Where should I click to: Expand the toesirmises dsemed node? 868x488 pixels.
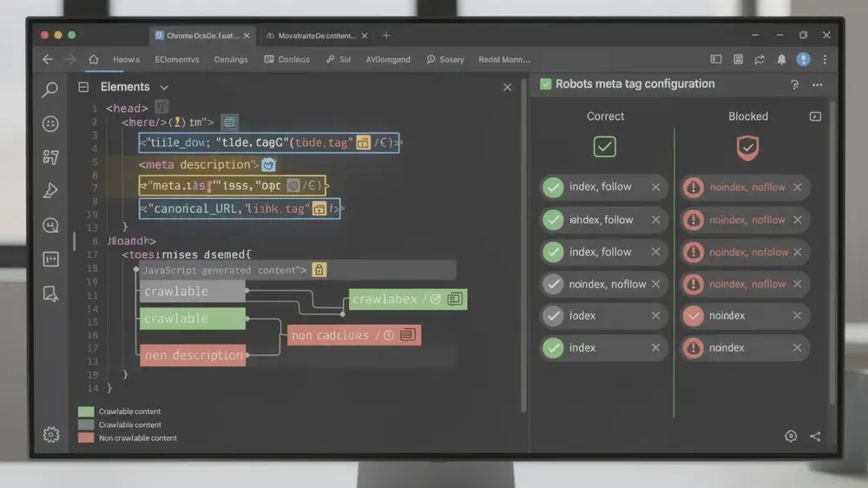[187, 254]
